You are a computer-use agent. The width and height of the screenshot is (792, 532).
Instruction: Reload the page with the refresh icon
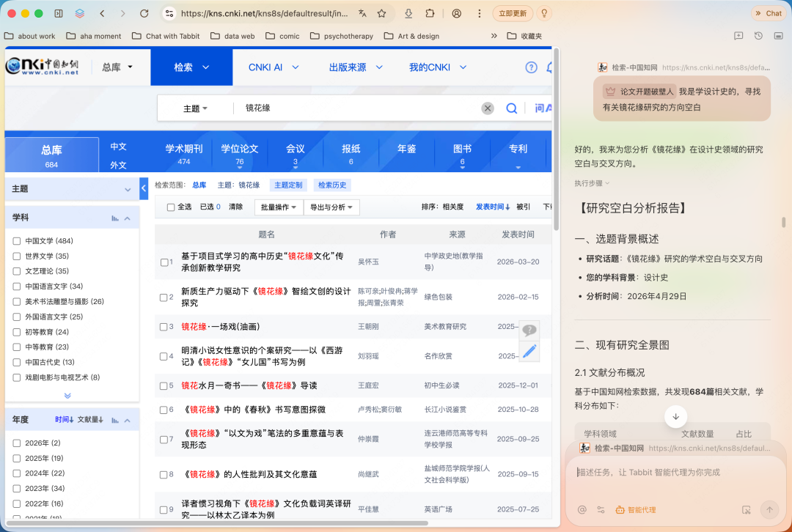(x=144, y=14)
